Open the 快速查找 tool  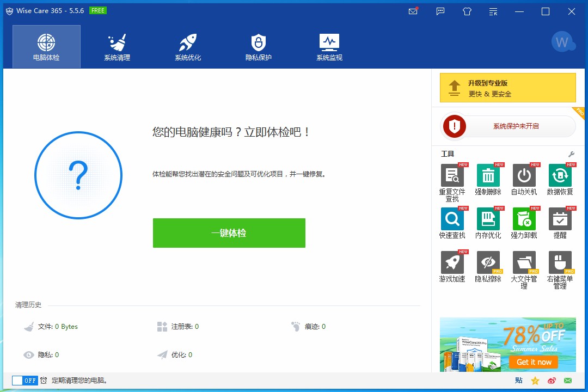[452, 223]
